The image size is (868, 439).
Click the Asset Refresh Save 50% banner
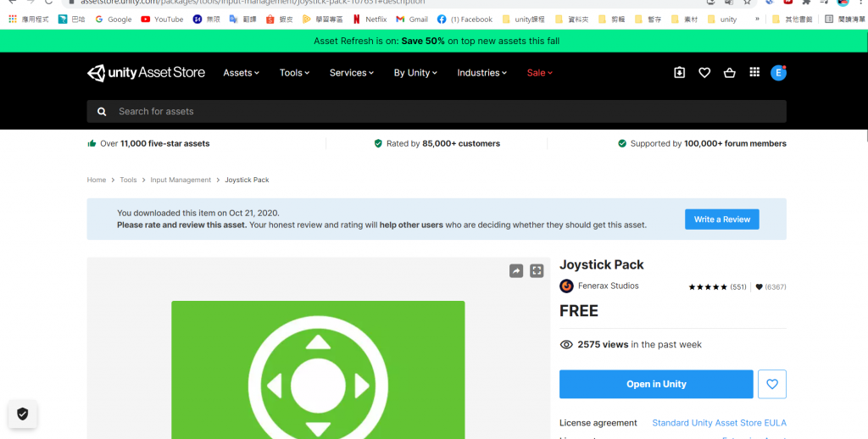[437, 41]
